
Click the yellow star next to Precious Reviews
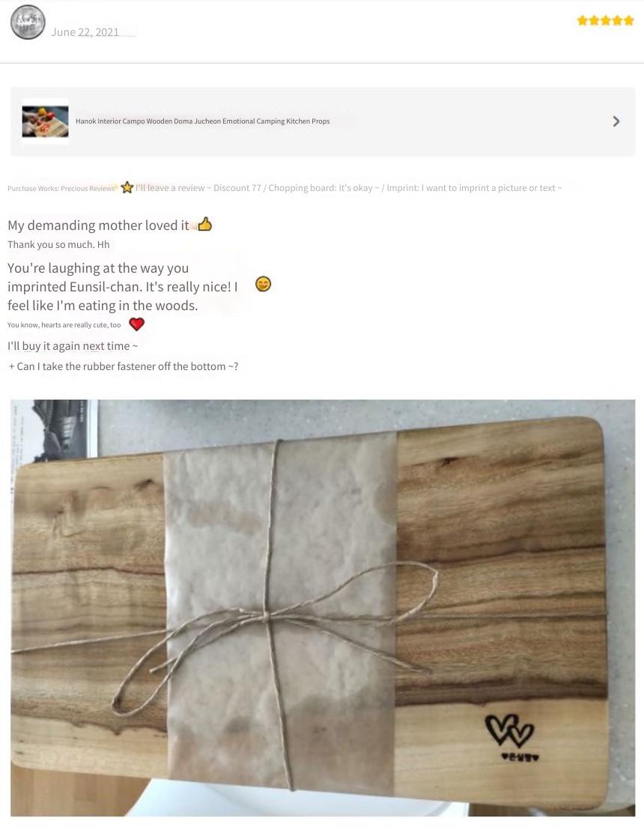click(127, 187)
